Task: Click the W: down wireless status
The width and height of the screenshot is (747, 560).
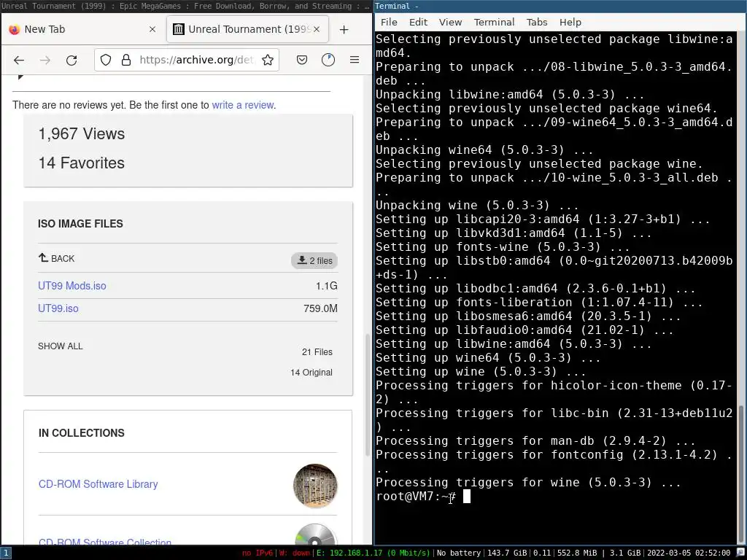Action: [x=295, y=553]
